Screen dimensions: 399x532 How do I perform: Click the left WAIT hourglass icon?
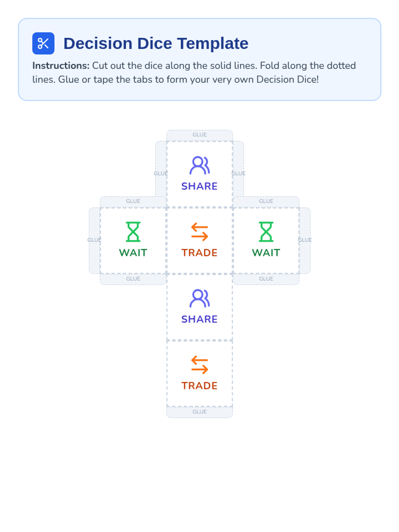[x=133, y=232]
